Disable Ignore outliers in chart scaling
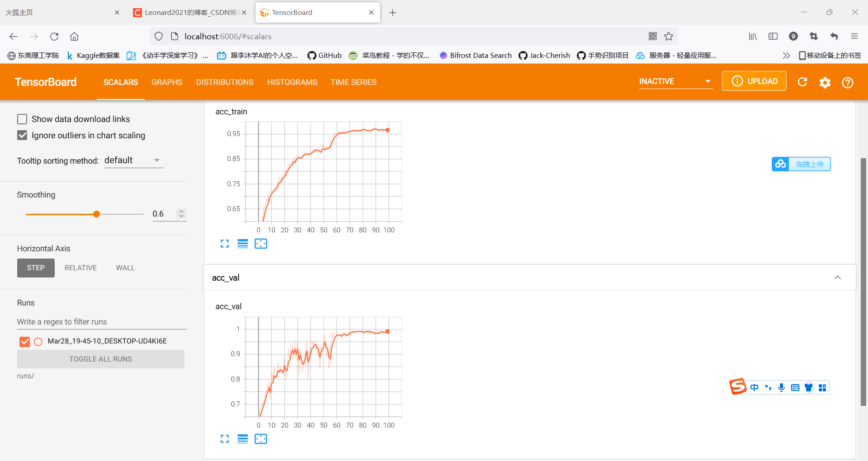Viewport: 868px width, 461px height. pyautogui.click(x=22, y=135)
